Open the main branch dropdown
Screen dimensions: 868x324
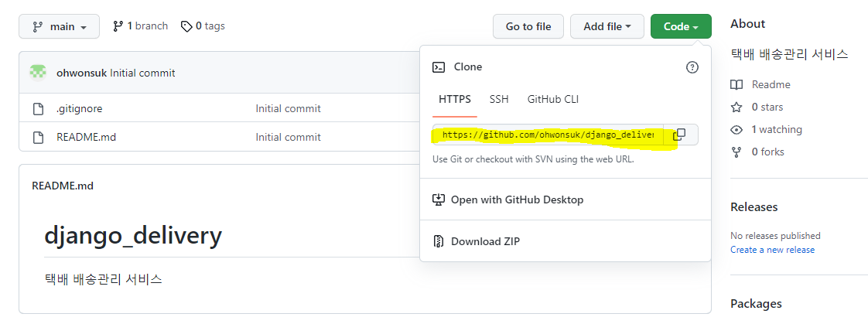(60, 26)
